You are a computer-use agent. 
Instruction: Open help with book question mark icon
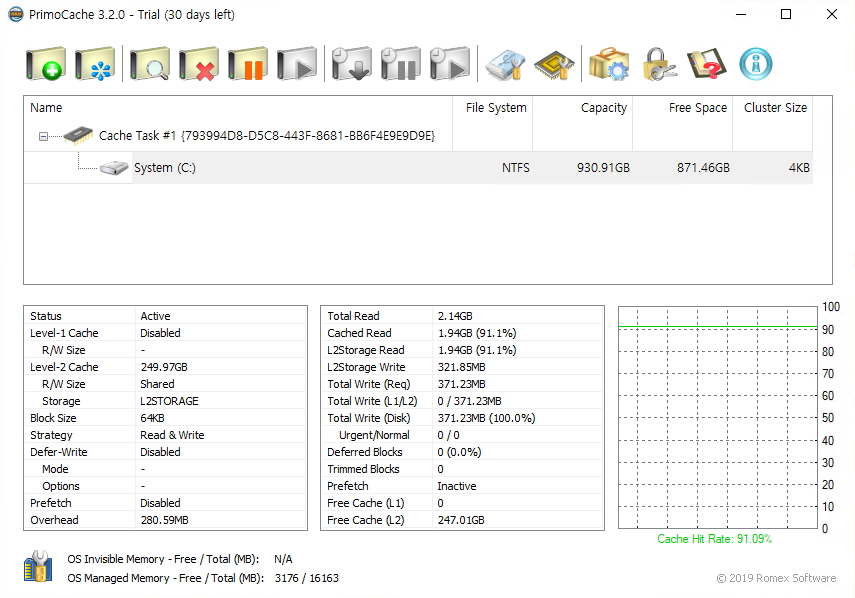click(x=707, y=64)
